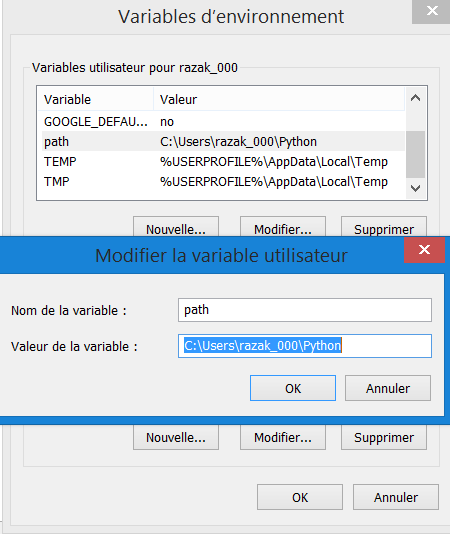Click upper Nouvelle... button for user variables
This screenshot has width=450, height=534.
click(176, 227)
